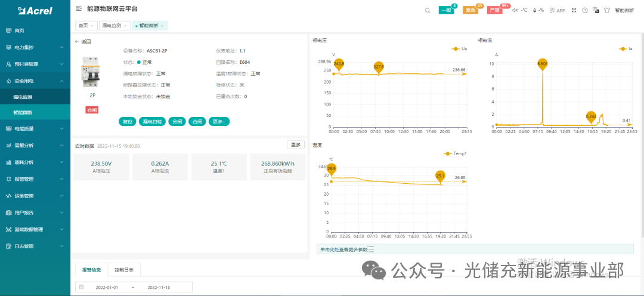Click the humidity droplet -% indicator

click(538, 10)
